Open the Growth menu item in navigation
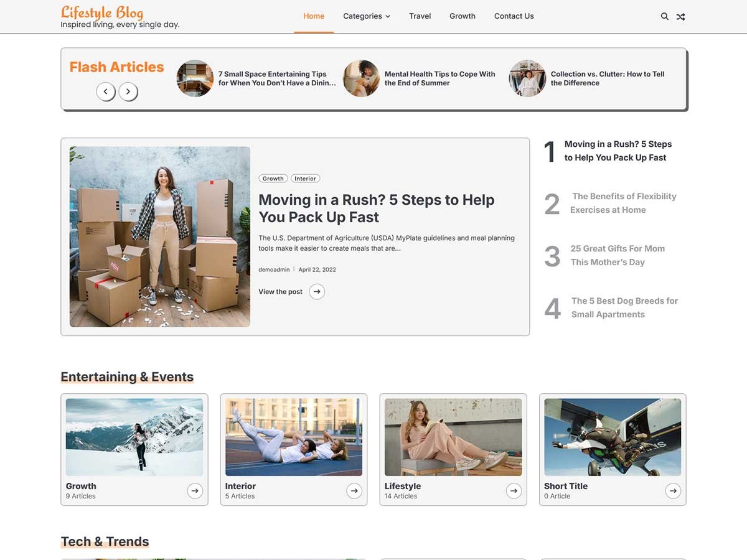 tap(463, 16)
